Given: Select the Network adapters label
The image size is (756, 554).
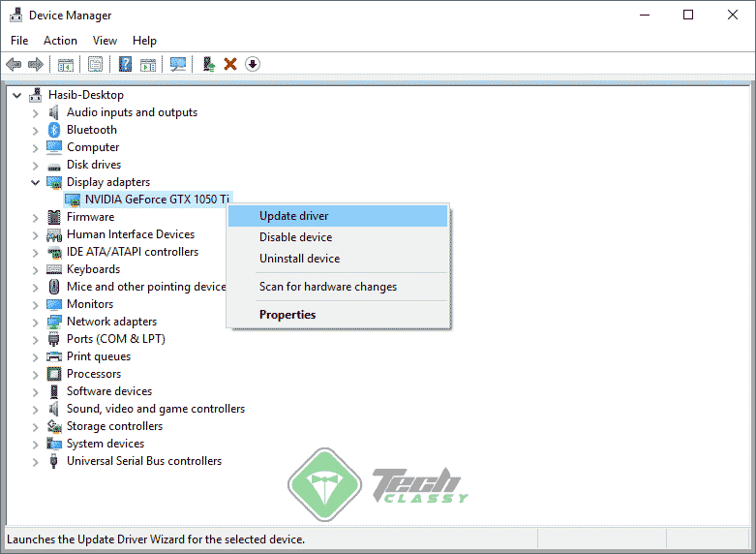Looking at the screenshot, I should coord(112,322).
